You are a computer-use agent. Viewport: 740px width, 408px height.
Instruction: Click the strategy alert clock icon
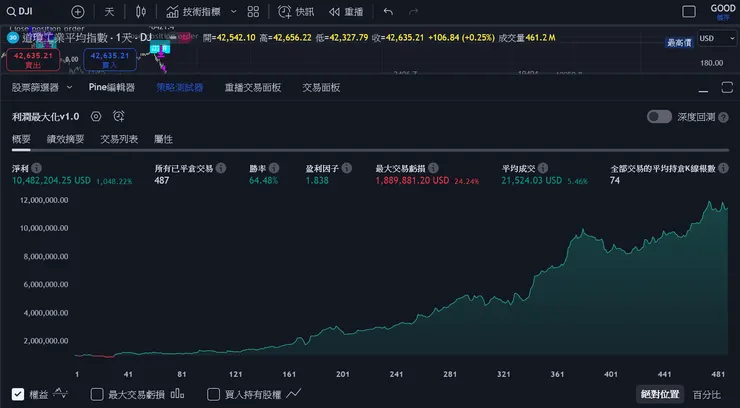click(x=118, y=116)
